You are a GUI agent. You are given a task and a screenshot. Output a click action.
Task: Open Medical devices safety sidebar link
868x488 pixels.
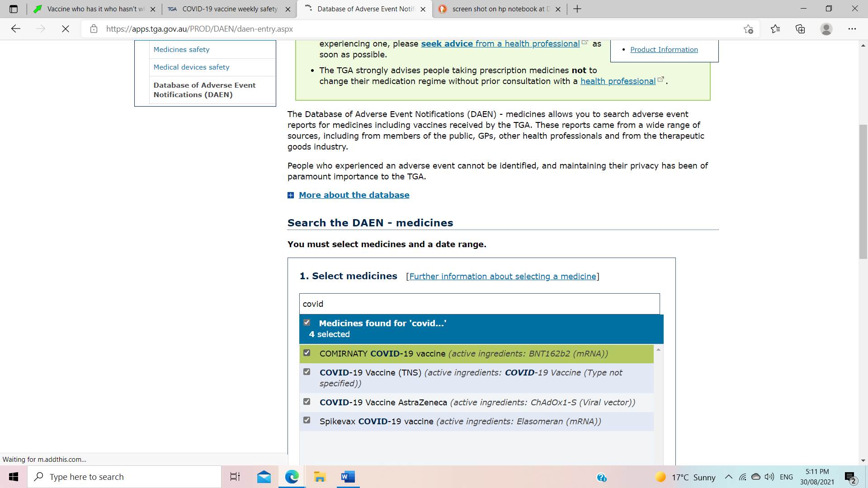191,67
